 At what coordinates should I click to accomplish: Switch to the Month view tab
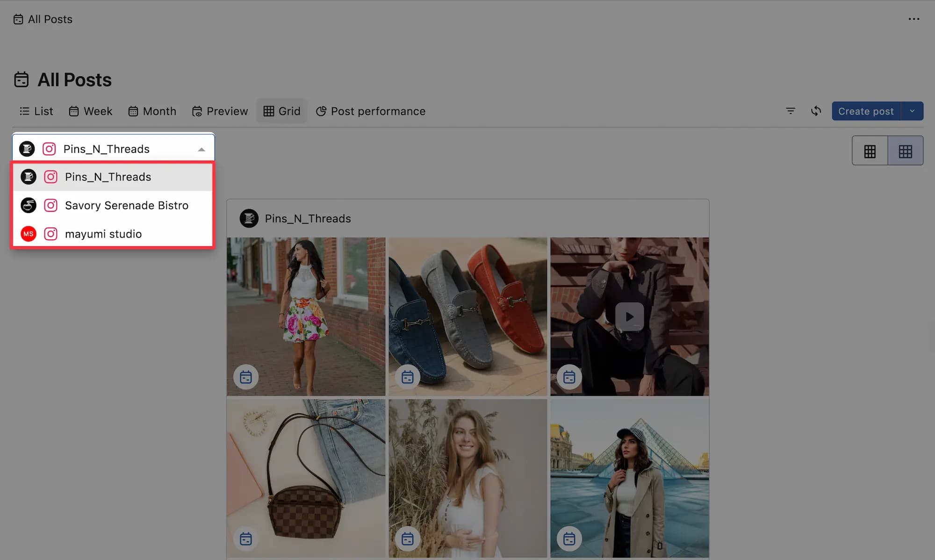click(x=152, y=111)
